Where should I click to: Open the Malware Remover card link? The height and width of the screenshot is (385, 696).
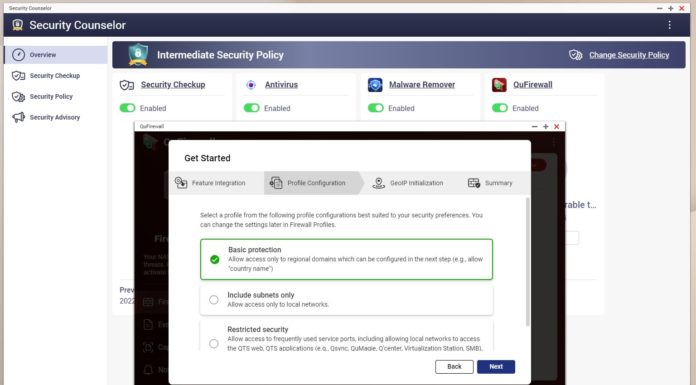pos(422,84)
